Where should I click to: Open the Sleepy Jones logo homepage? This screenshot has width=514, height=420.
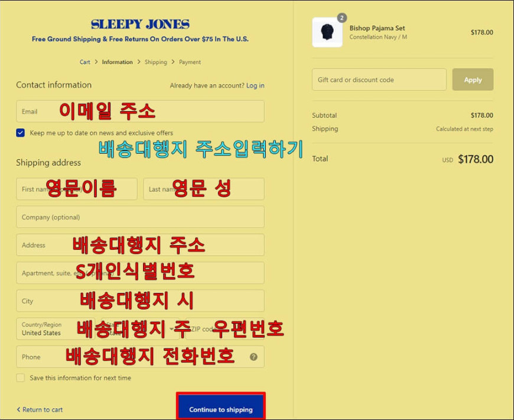(x=140, y=24)
